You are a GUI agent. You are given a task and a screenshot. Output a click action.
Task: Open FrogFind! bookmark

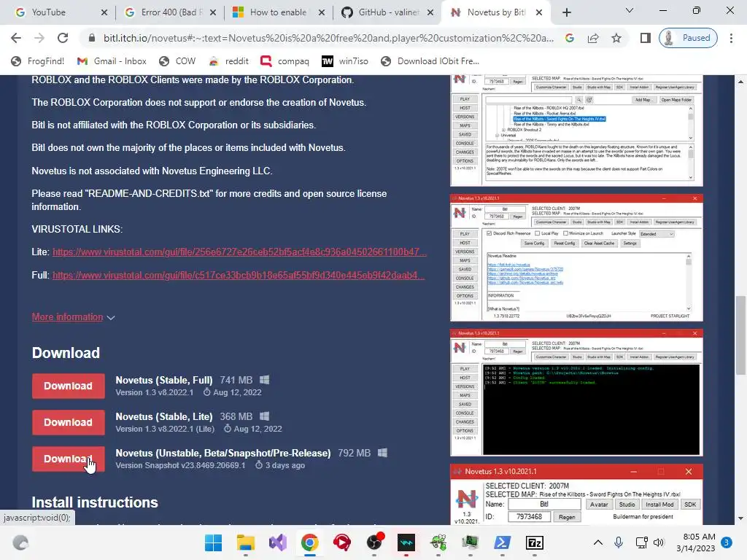click(x=38, y=61)
